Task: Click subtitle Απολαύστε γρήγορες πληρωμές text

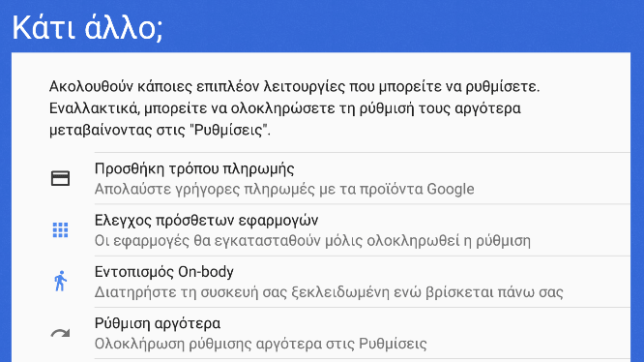Action: pyautogui.click(x=284, y=189)
